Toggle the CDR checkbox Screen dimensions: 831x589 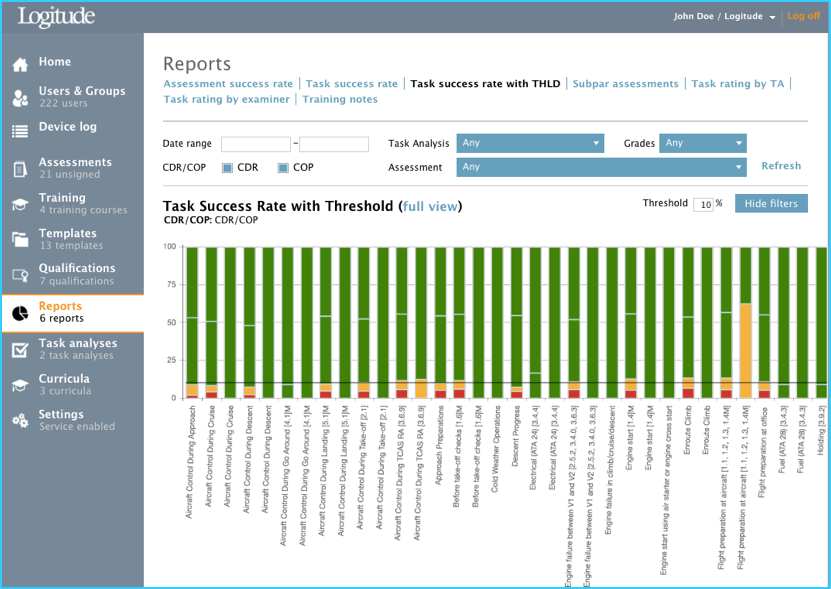click(x=227, y=168)
